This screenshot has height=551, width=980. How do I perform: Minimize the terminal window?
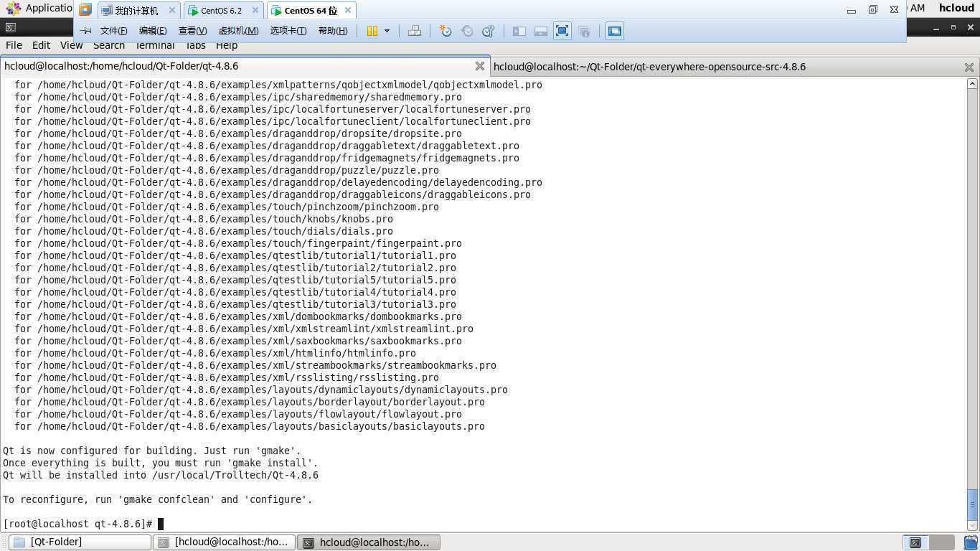coord(937,27)
